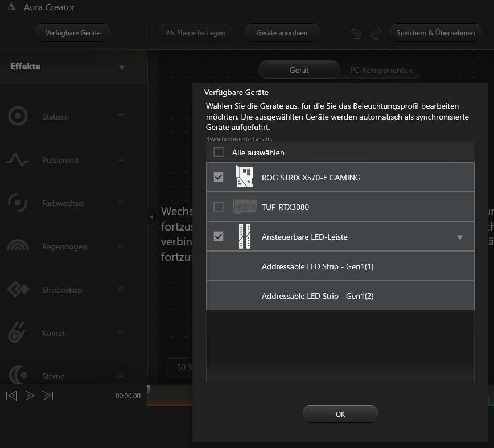Click the Regenbogen effect label

pos(64,246)
